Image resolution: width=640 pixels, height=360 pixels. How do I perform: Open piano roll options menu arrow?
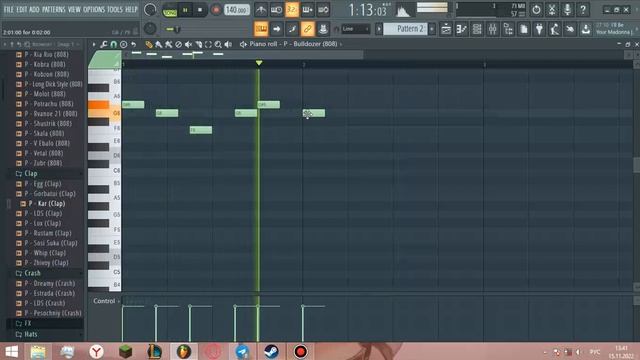tap(93, 44)
